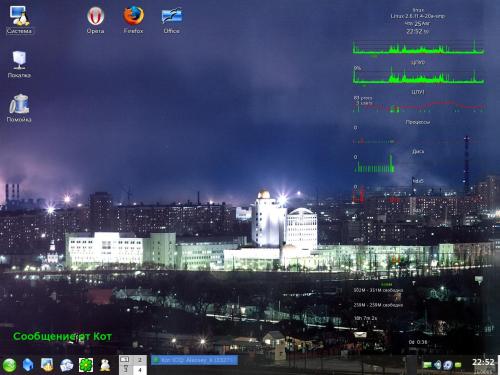
Task: Launch Opera from the desktop
Action: pyautogui.click(x=96, y=20)
